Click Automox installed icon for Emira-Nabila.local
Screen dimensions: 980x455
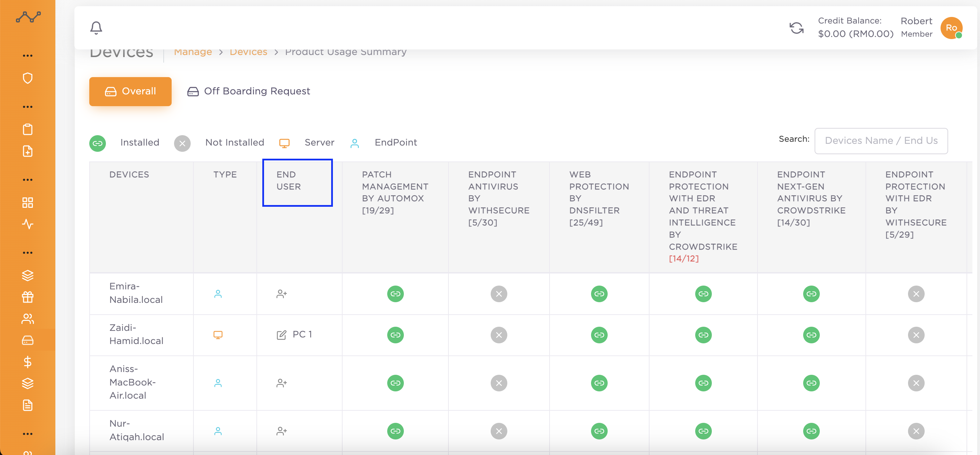pos(395,294)
